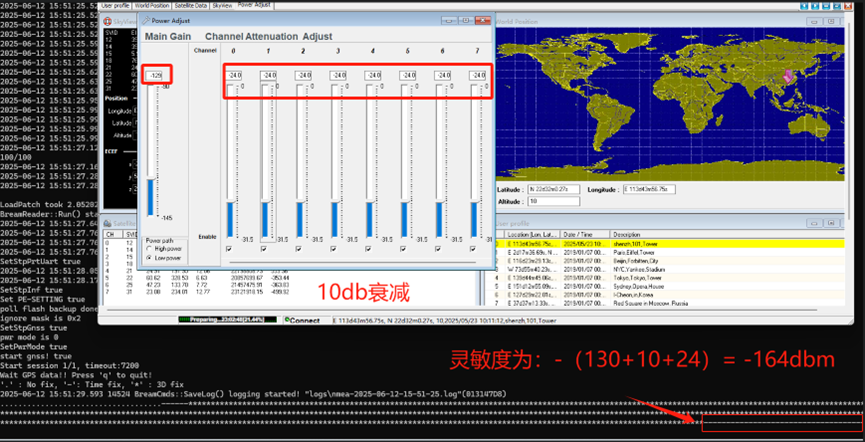Screen dimensions: 865x442
Task: Open the World Position tab
Action: pos(129,5)
